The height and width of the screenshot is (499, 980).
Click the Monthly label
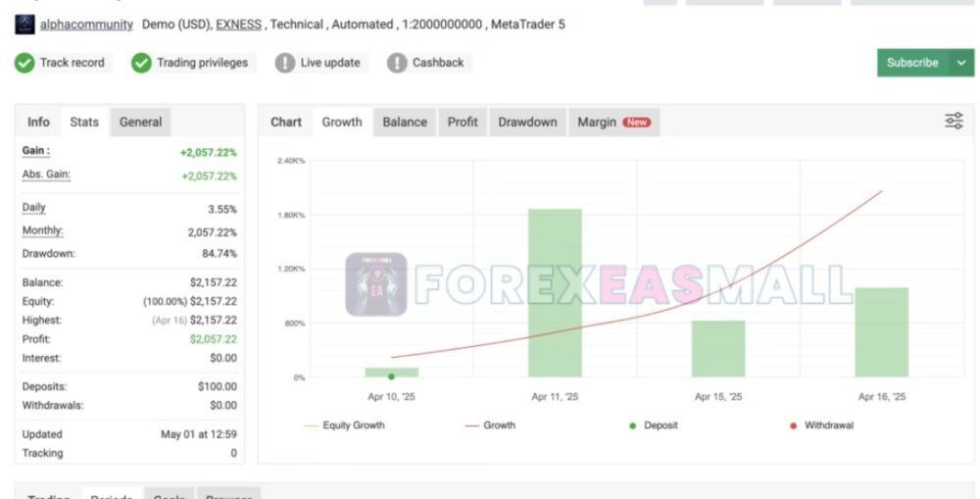[x=42, y=230]
